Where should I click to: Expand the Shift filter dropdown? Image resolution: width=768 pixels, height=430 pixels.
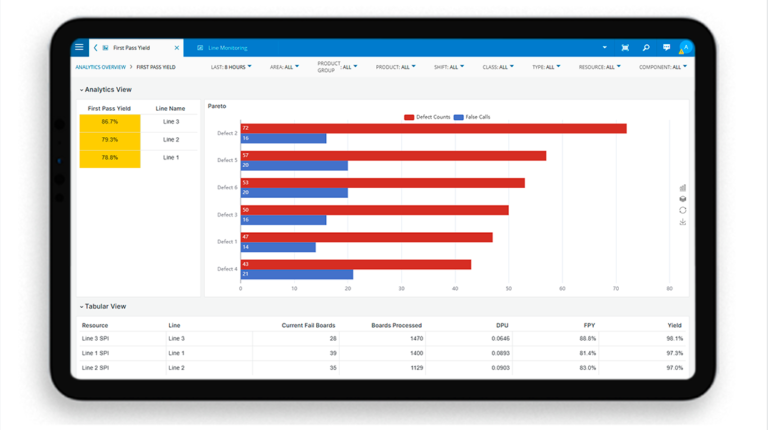448,67
